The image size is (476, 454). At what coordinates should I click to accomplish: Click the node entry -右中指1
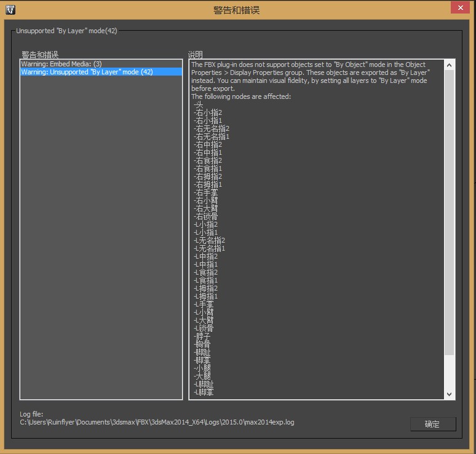(208, 152)
